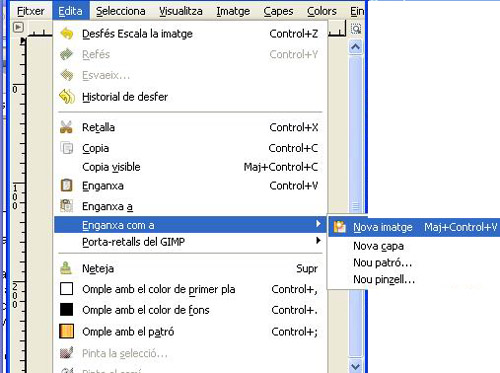Click the Nova imatge submenu icon
The width and height of the screenshot is (500, 373).
pos(340,227)
